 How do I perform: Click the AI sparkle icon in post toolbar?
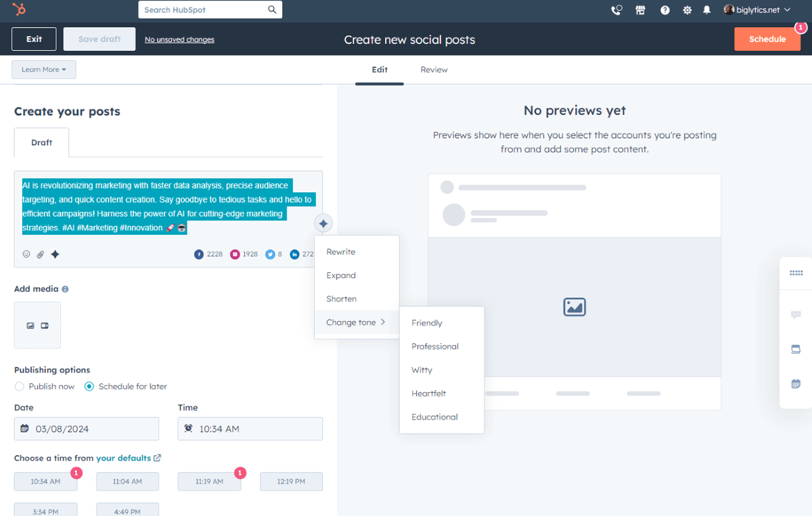(x=55, y=254)
